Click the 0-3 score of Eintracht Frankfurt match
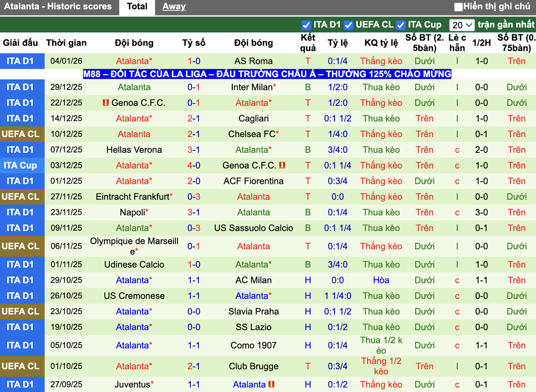Viewport: 536px width, 392px height. click(x=194, y=197)
